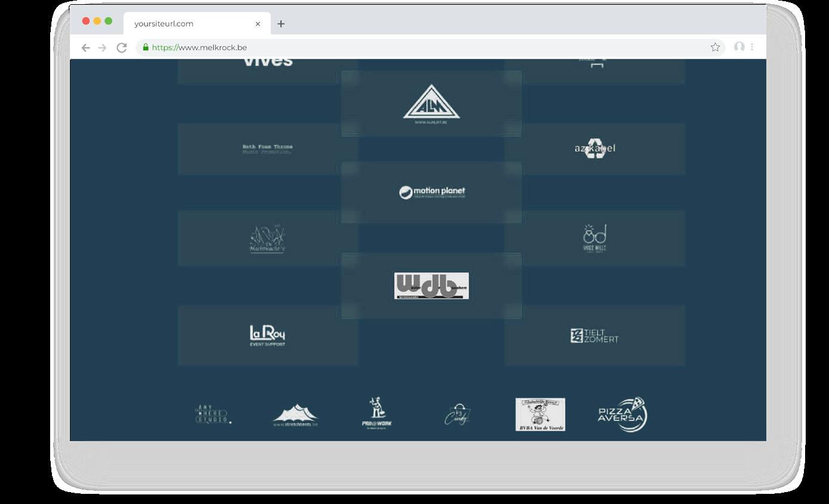Open the Tielt Zomert sponsor logo

click(x=594, y=336)
